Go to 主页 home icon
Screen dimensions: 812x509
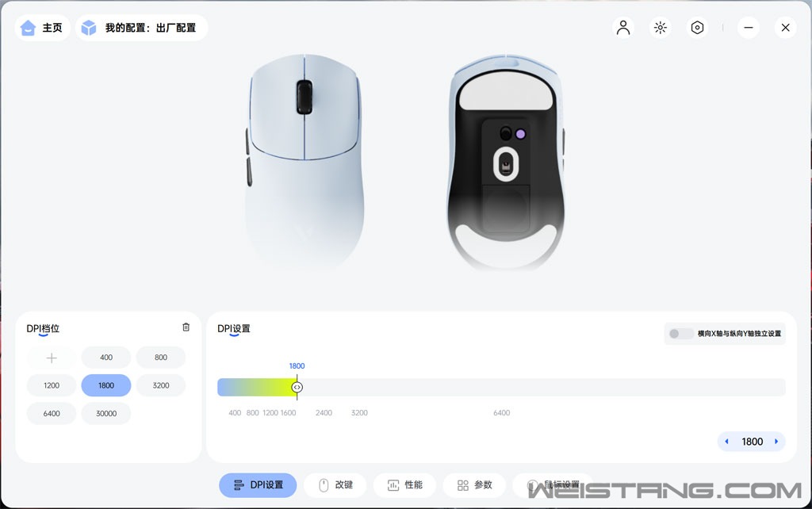[28, 28]
